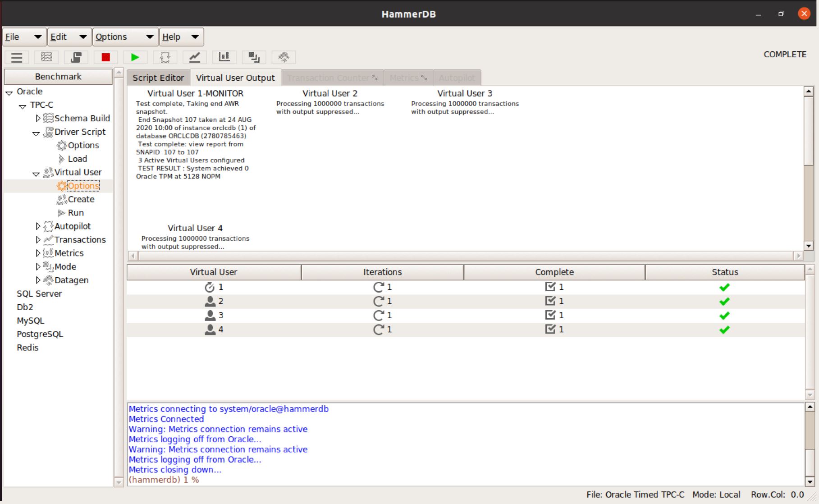Select PostgreSQL in the benchmark tree

click(x=40, y=334)
